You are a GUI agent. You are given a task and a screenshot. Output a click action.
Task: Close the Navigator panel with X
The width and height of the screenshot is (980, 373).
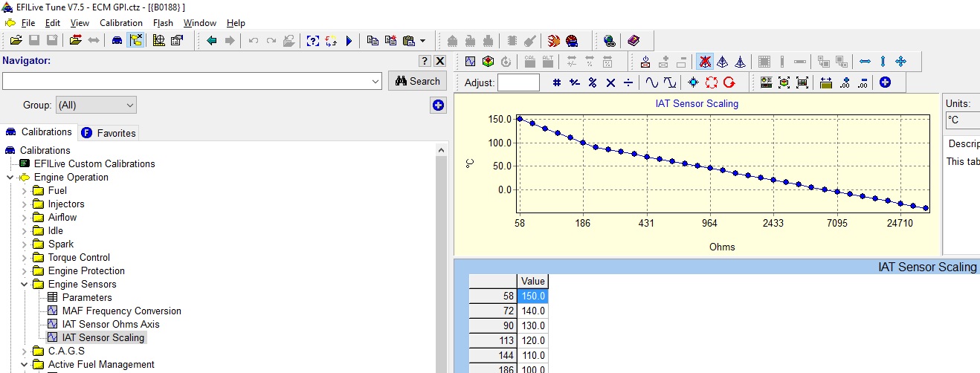[x=439, y=61]
